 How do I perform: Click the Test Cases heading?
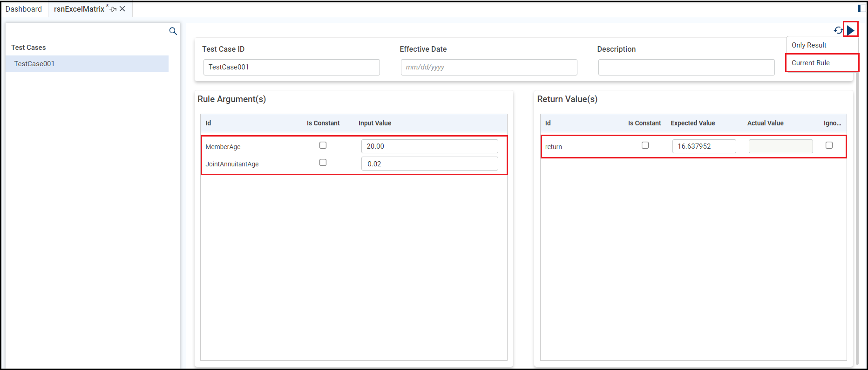[28, 48]
